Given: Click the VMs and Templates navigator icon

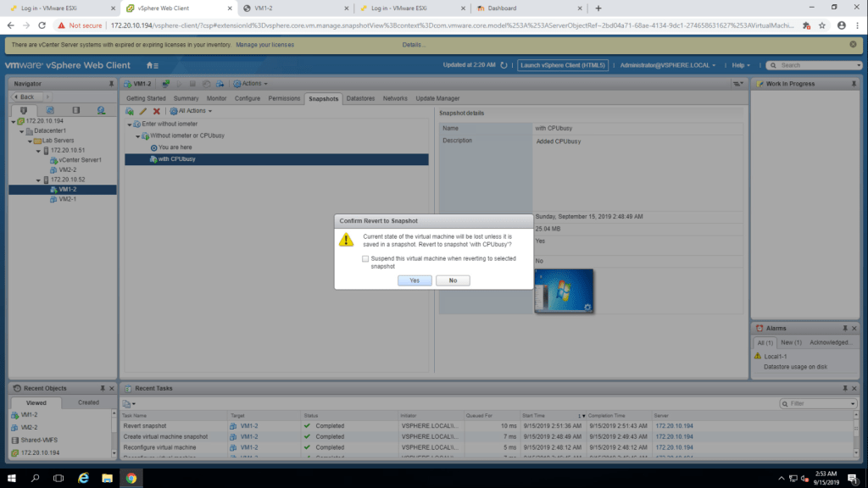Looking at the screenshot, I should (x=50, y=110).
